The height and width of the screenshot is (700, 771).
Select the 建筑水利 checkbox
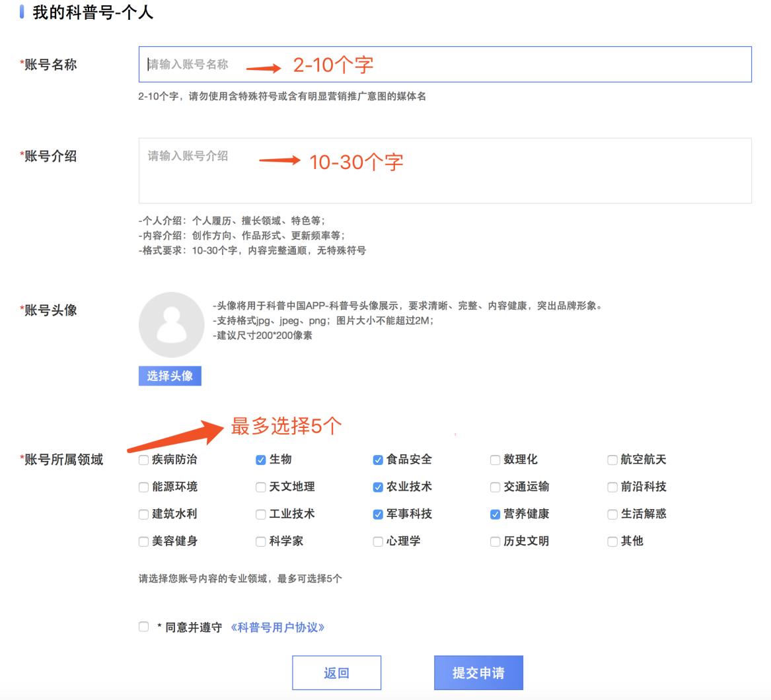point(143,514)
